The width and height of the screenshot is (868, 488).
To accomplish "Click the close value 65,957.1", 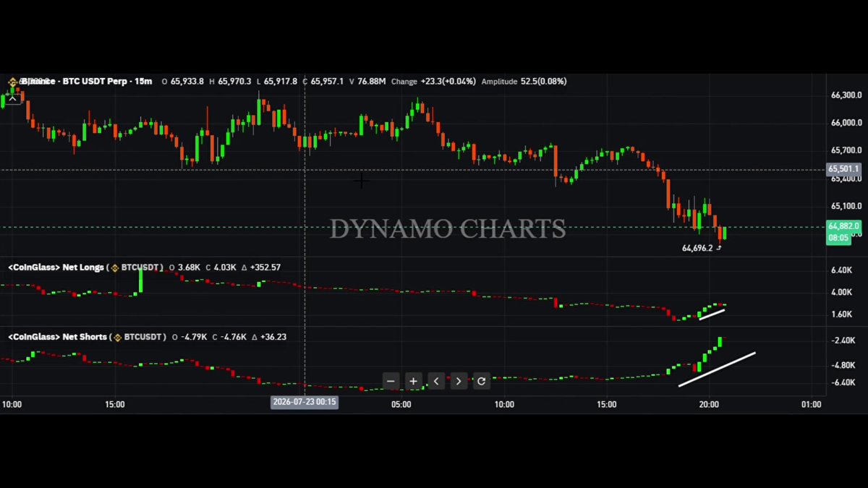I will (x=327, y=82).
